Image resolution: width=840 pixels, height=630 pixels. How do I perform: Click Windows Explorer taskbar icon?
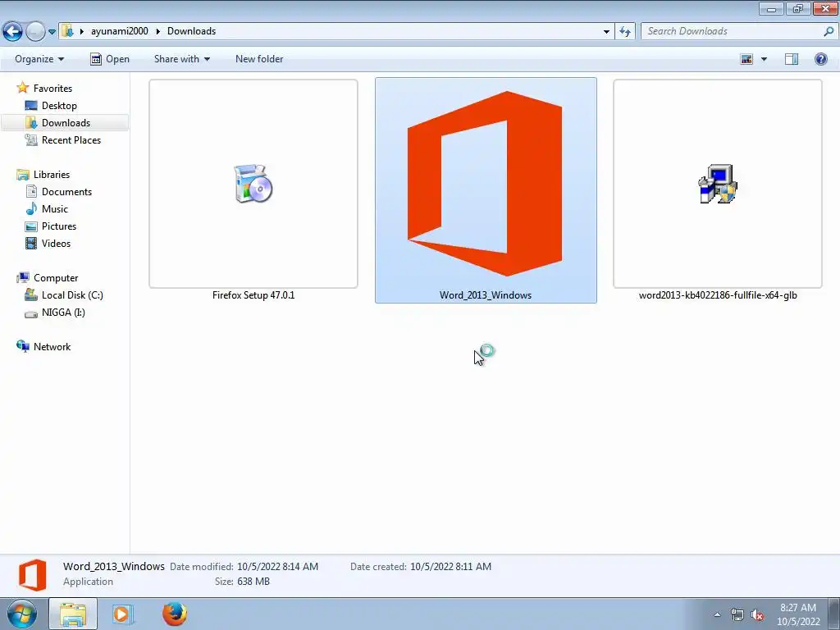coord(73,614)
